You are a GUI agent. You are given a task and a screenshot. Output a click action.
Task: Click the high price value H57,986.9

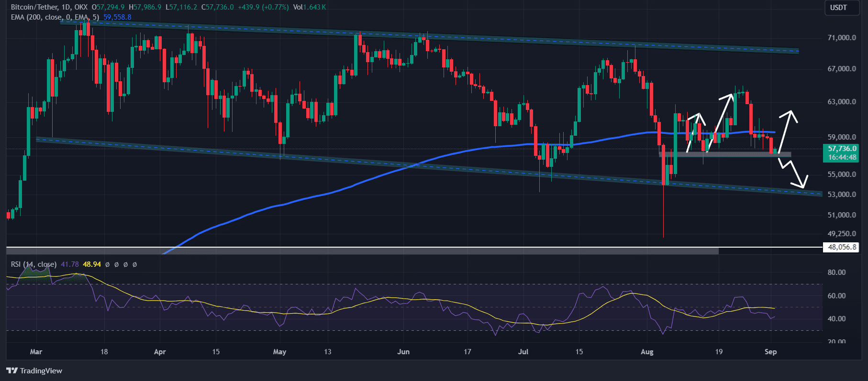145,7
